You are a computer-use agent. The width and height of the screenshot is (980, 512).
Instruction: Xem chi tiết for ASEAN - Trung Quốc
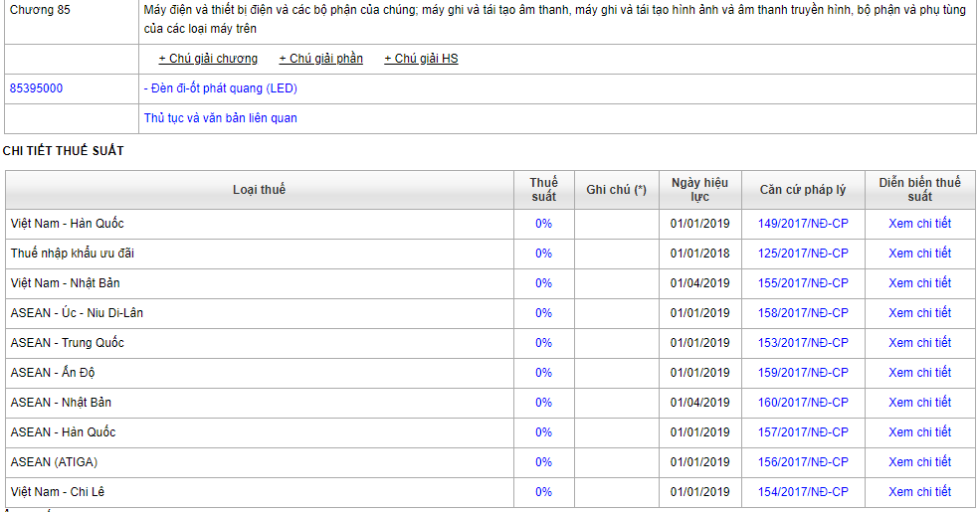[919, 343]
